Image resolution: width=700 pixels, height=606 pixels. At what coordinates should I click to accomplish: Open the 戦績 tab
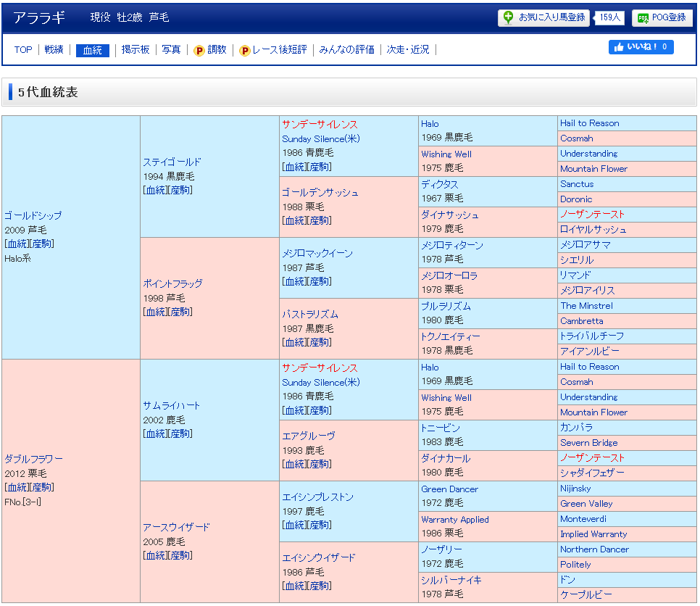click(x=54, y=49)
